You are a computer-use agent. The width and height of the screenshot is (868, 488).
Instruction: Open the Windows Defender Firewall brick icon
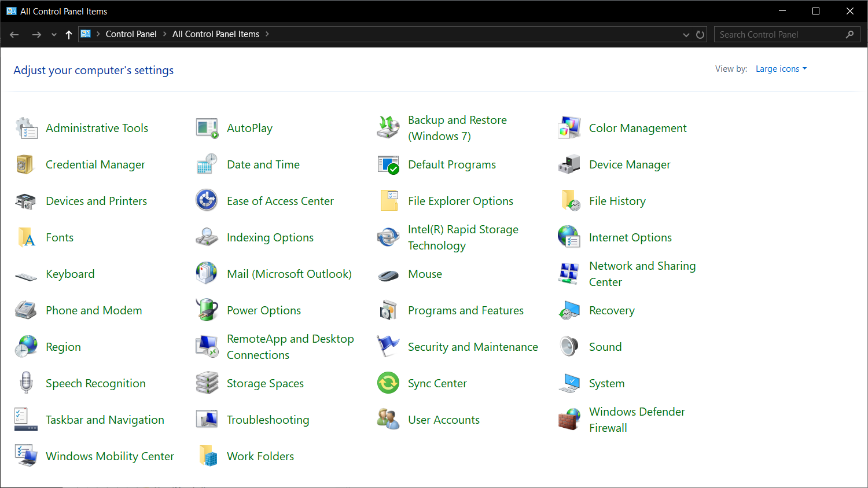569,420
